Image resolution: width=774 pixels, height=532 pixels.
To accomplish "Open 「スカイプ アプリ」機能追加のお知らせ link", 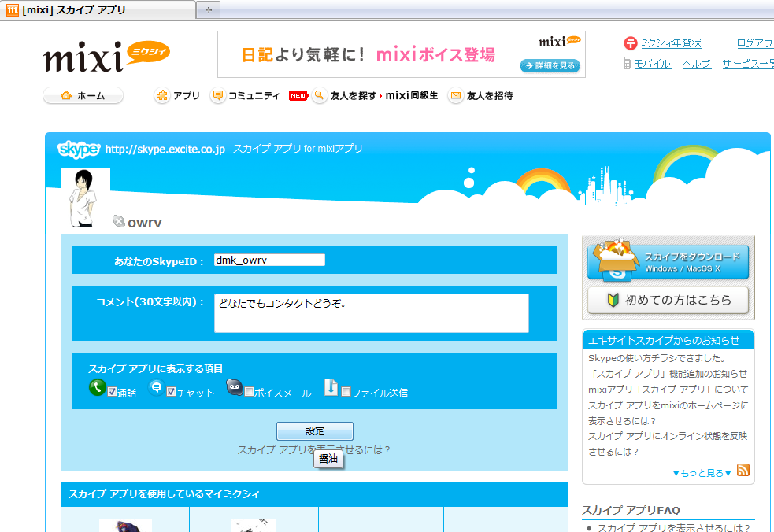I will click(668, 374).
